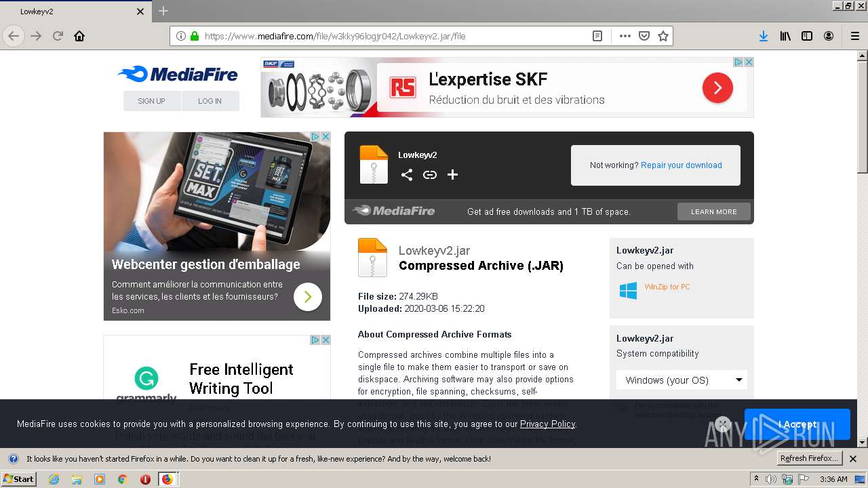
Task: Open page actions three-dot menu
Action: 625,36
